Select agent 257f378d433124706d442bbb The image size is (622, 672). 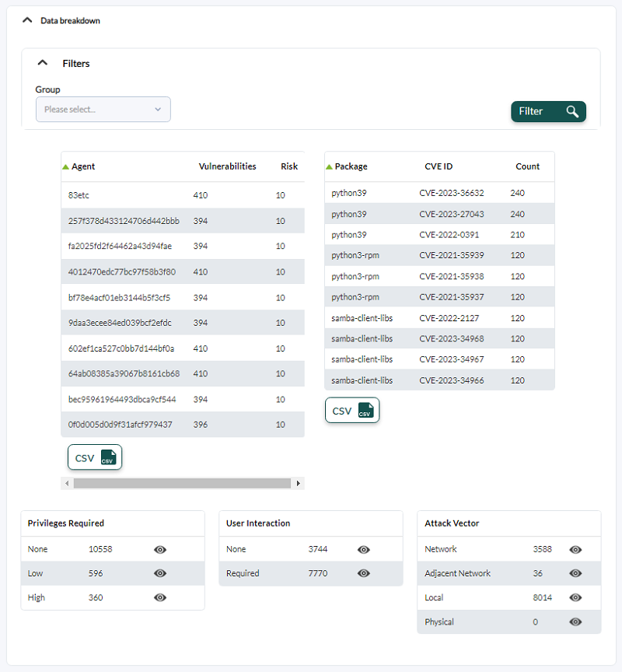point(183,221)
